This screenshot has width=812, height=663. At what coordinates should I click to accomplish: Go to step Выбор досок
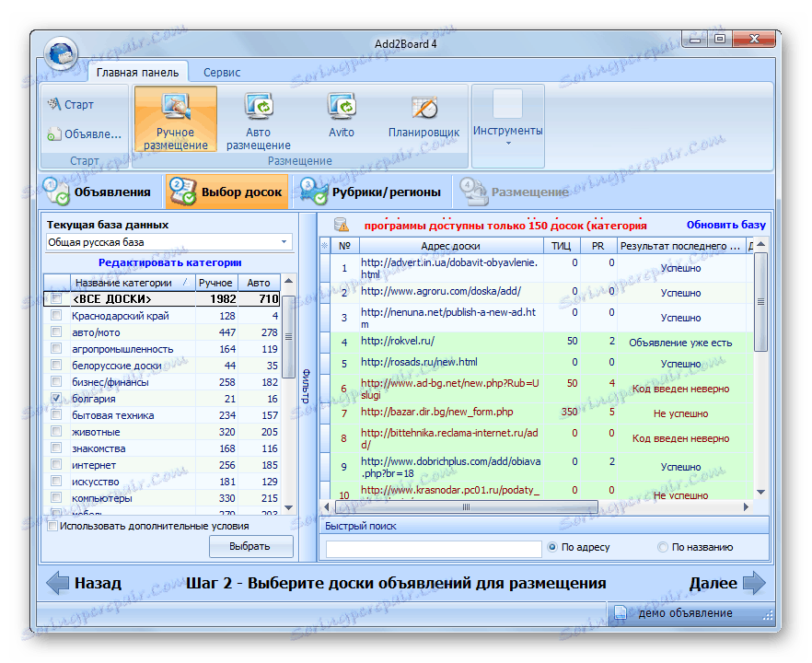point(226,192)
